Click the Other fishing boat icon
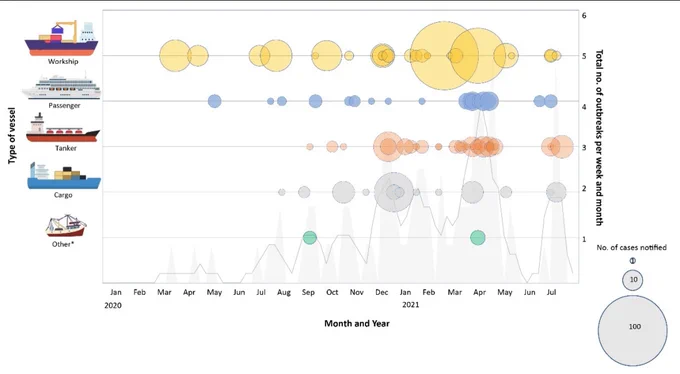Viewport: 680px width, 374px height. pyautogui.click(x=66, y=226)
